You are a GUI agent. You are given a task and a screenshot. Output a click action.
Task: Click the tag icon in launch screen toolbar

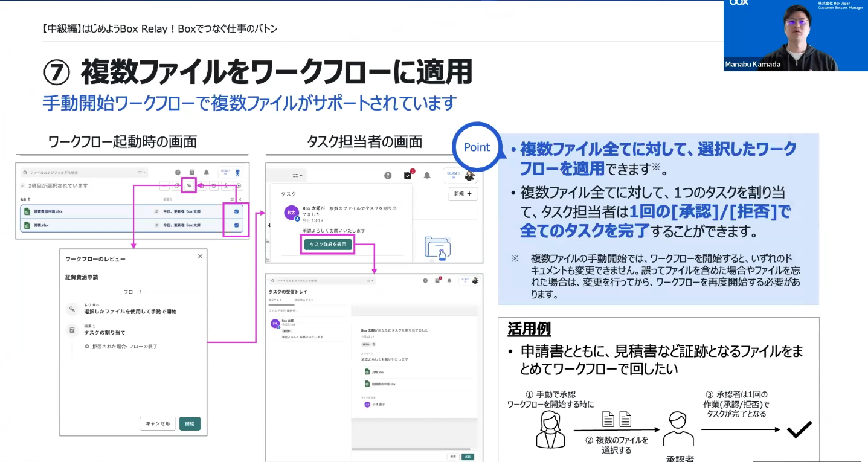point(176,185)
